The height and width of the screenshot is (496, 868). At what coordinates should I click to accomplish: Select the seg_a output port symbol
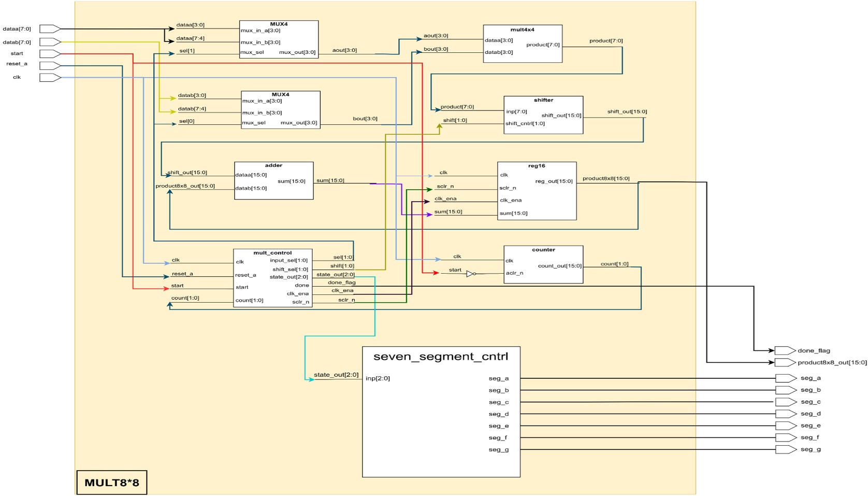point(786,378)
